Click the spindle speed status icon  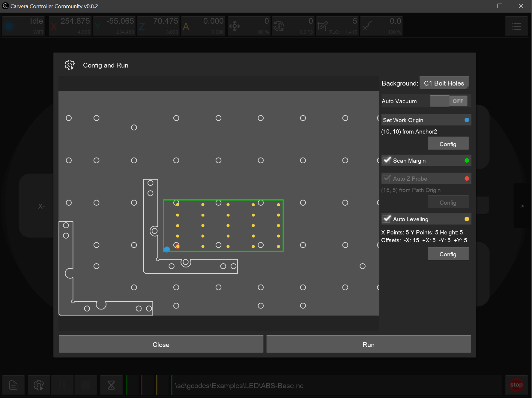[x=279, y=26]
